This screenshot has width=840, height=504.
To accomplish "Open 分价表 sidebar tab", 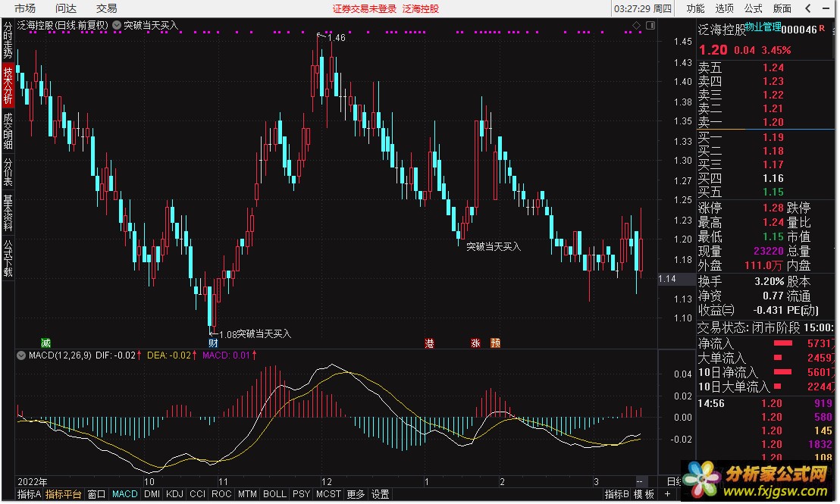I will pyautogui.click(x=8, y=171).
